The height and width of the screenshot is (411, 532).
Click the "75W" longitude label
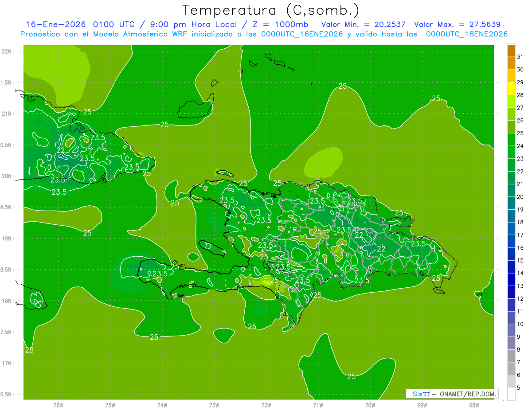tap(110, 405)
